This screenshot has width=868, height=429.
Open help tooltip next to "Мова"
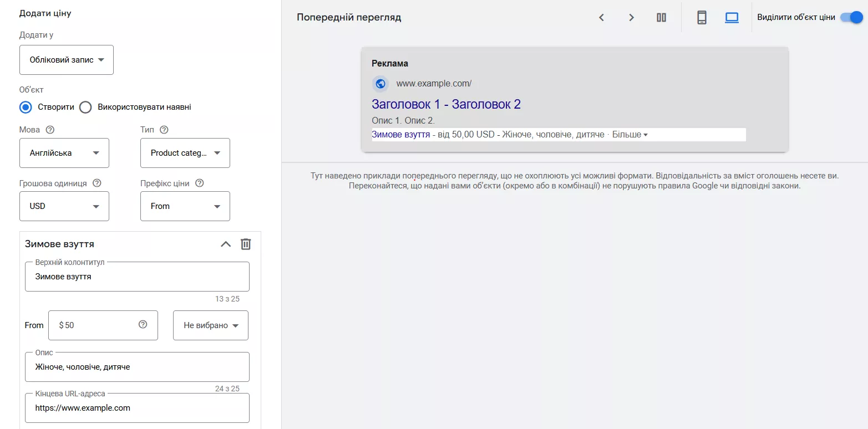(50, 130)
